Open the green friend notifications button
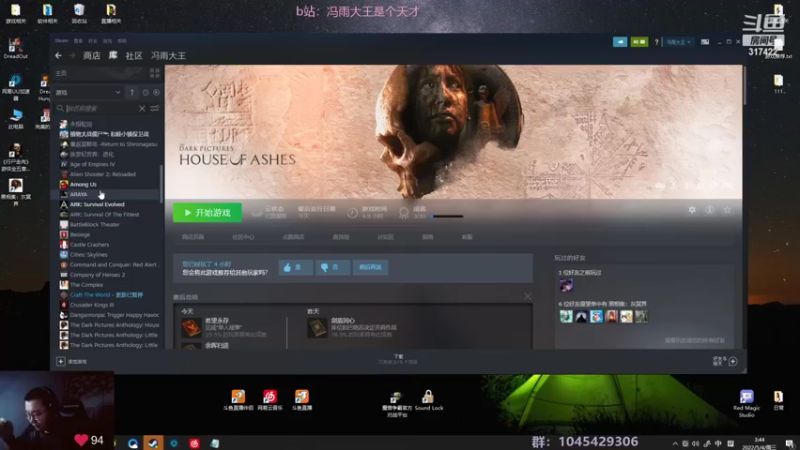This screenshot has height=450, width=800. click(639, 42)
